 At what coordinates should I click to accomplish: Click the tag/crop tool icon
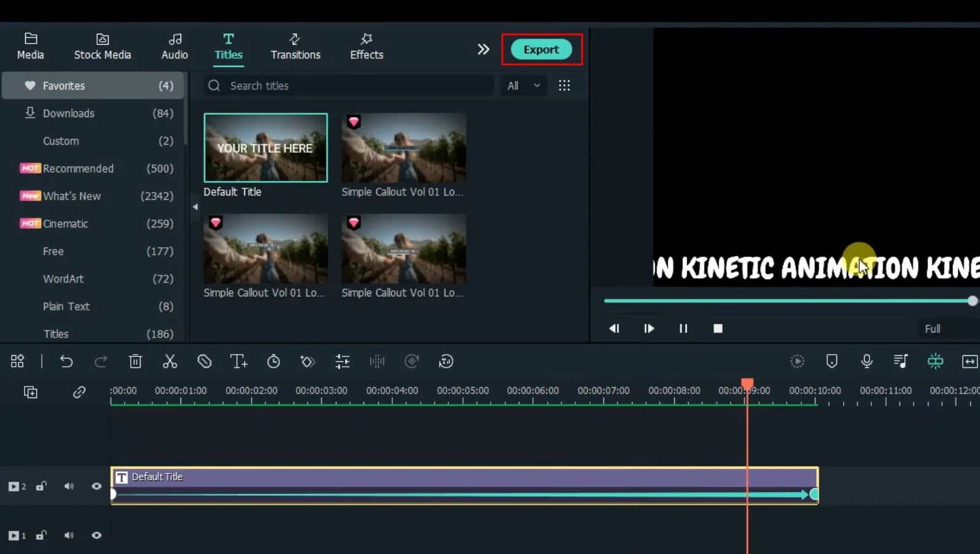(204, 361)
